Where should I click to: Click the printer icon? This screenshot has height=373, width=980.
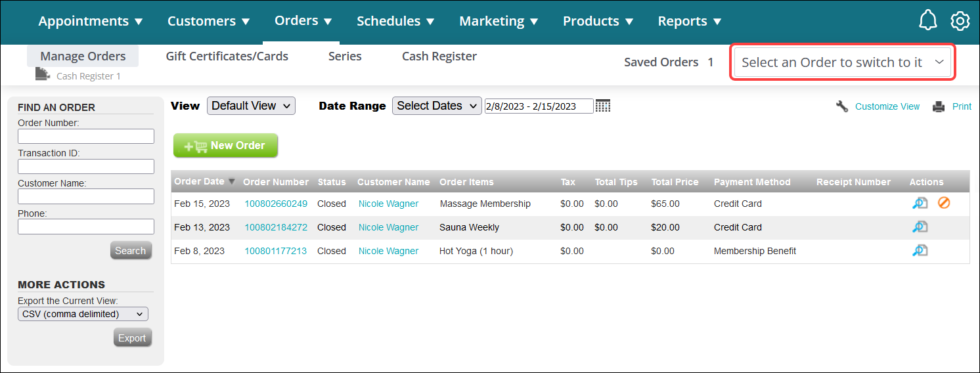(939, 106)
